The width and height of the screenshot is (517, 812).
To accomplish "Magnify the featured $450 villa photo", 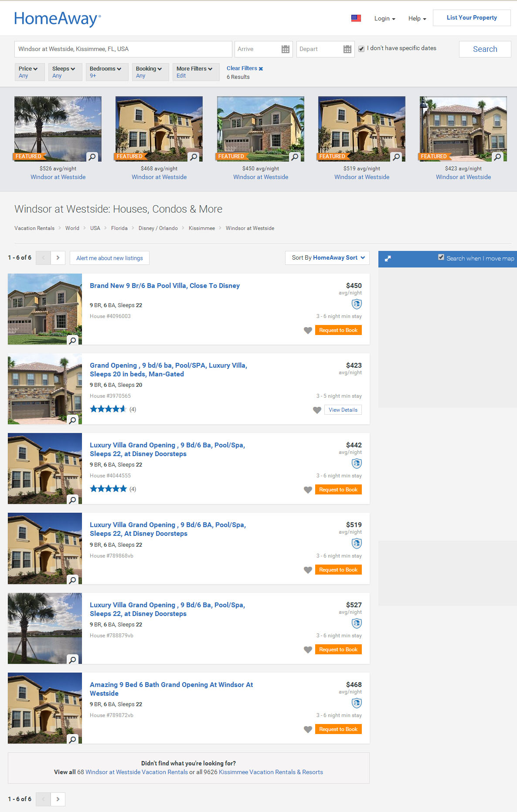I will point(295,157).
